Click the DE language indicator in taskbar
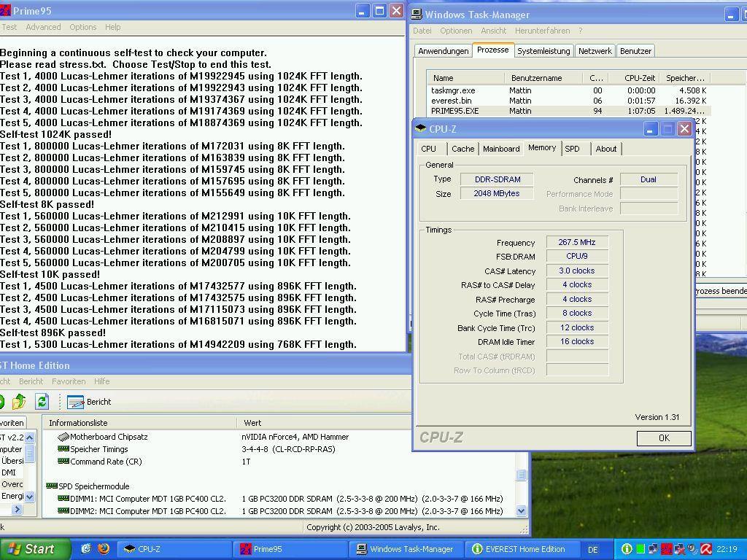The image size is (747, 560). [592, 550]
